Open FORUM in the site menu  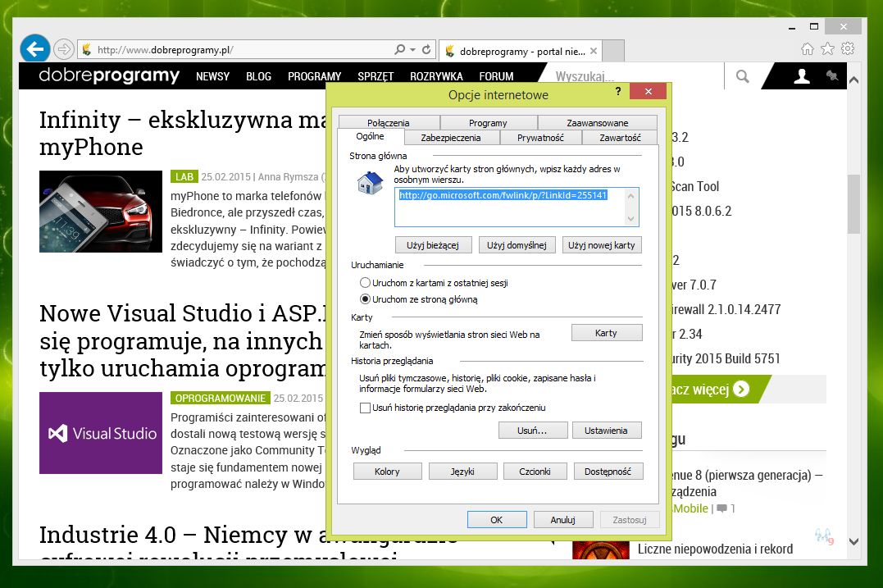(x=496, y=76)
